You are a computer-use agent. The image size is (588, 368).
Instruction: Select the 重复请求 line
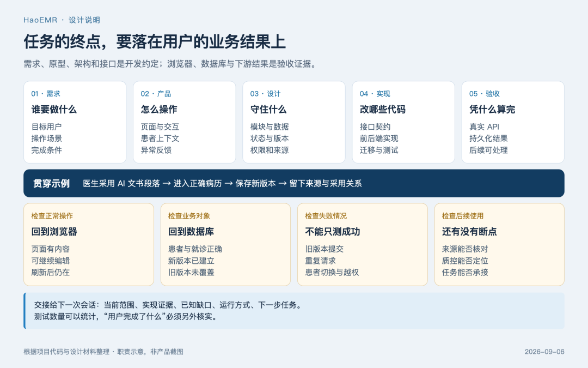(320, 261)
